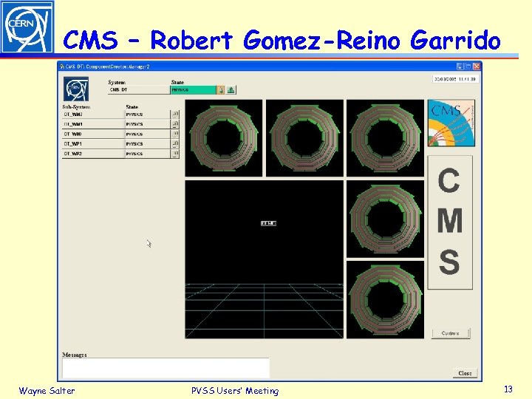The width and height of the screenshot is (532, 399).
Task: Maximize the CMS_DT panel window
Action: coord(468,66)
